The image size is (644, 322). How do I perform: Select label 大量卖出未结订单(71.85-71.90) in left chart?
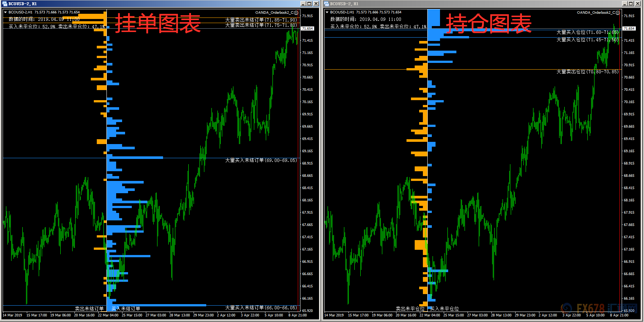[x=261, y=20]
